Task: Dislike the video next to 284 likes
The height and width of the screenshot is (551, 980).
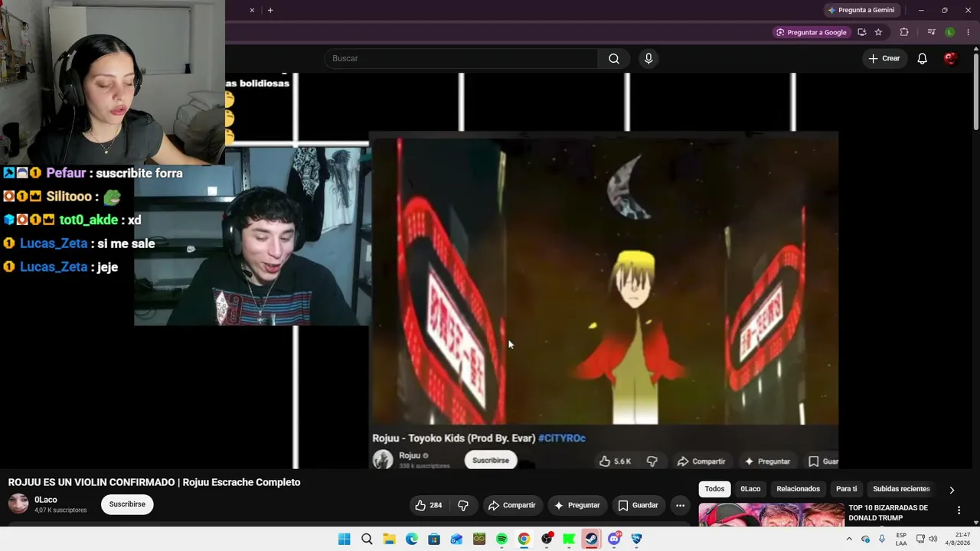Action: pos(462,505)
